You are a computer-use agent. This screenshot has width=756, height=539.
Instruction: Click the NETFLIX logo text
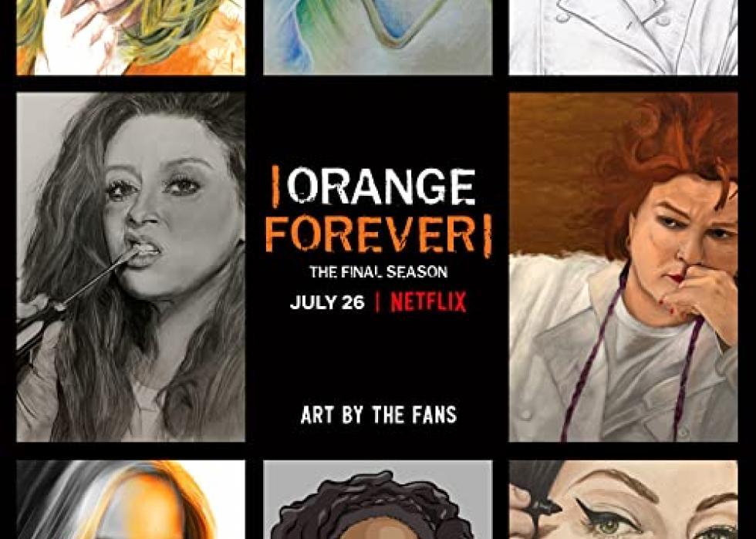(428, 302)
